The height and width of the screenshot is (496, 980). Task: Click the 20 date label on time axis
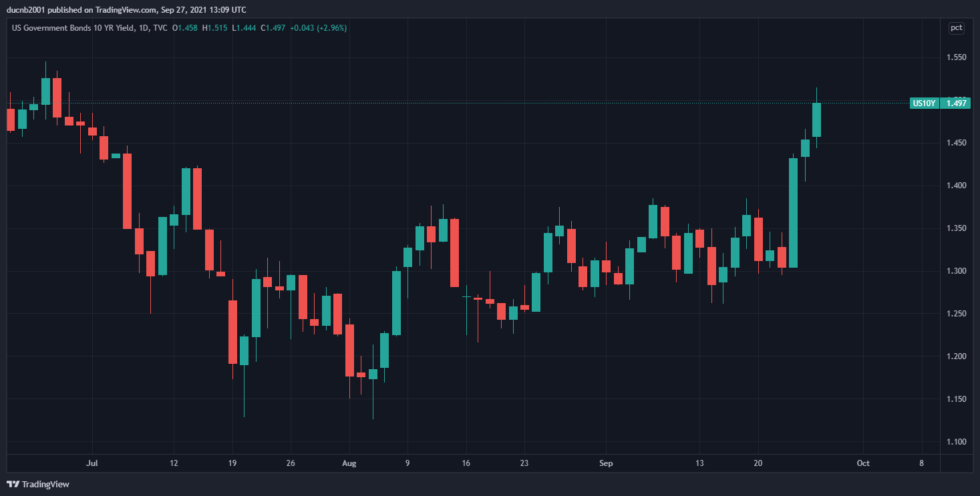pos(758,463)
